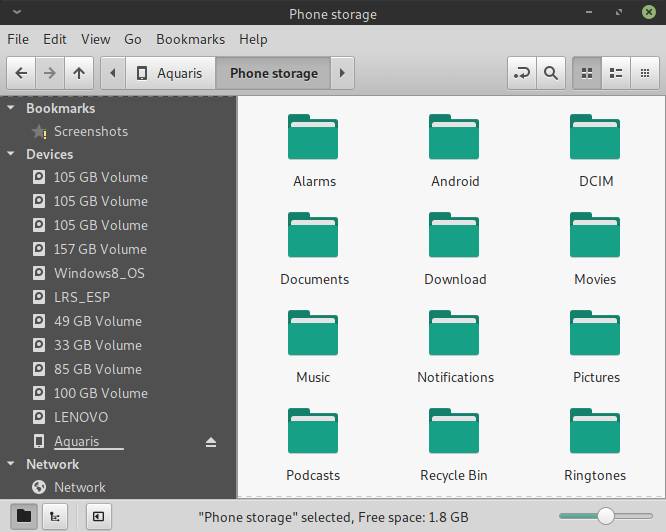Open the Bookmarks menu
The height and width of the screenshot is (532, 666).
190,39
